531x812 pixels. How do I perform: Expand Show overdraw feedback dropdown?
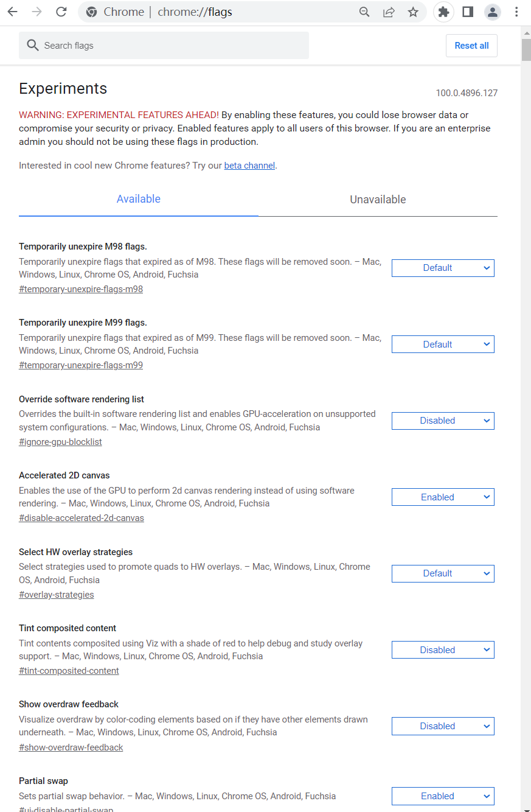(x=443, y=726)
